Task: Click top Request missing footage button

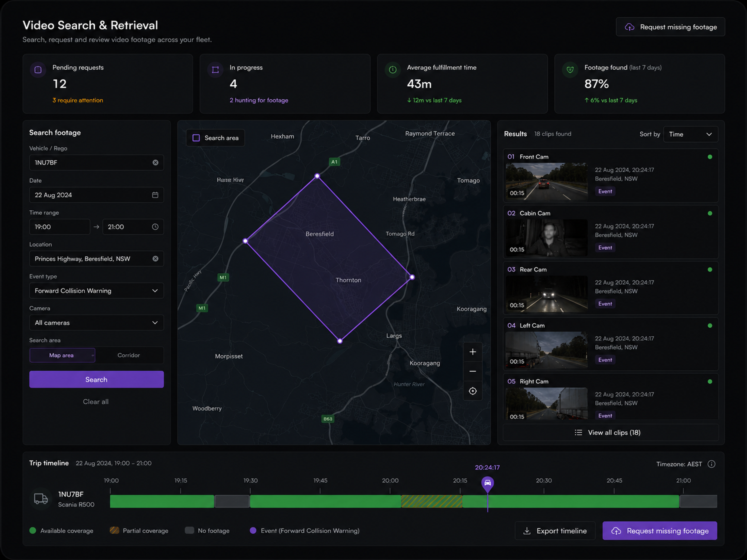Action: (x=670, y=27)
